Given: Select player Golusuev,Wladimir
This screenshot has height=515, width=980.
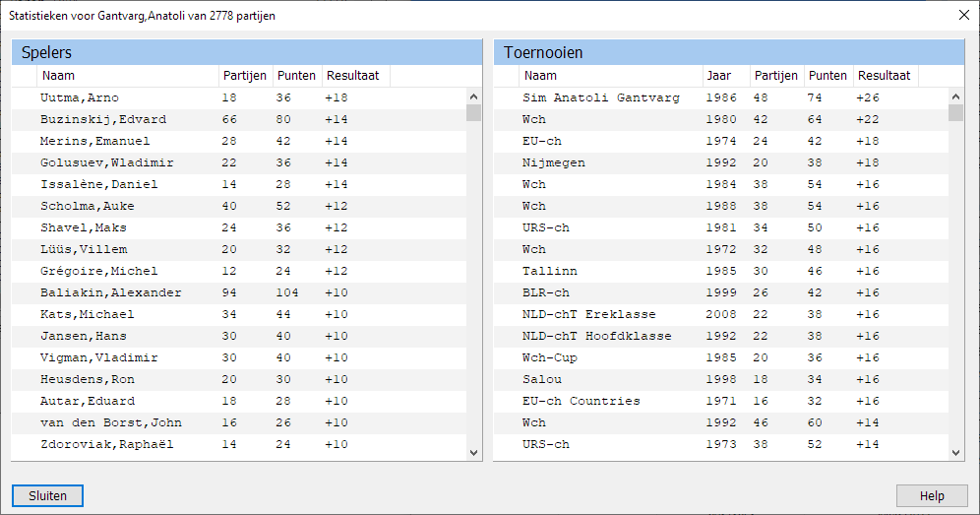Looking at the screenshot, I should coord(239,162).
